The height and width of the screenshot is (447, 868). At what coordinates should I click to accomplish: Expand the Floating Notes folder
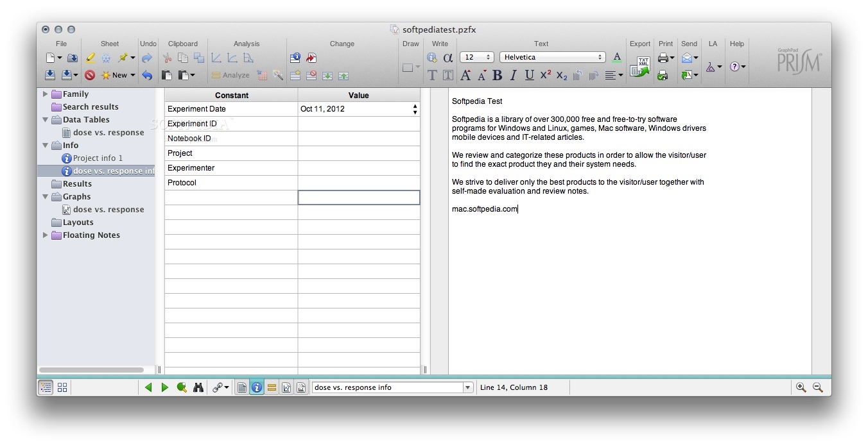pos(45,235)
